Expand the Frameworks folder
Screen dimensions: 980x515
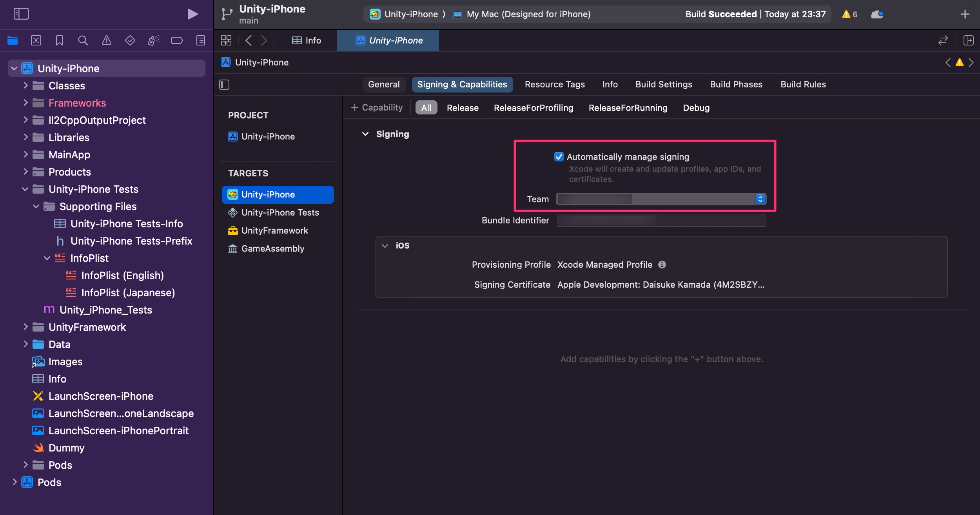tap(25, 103)
